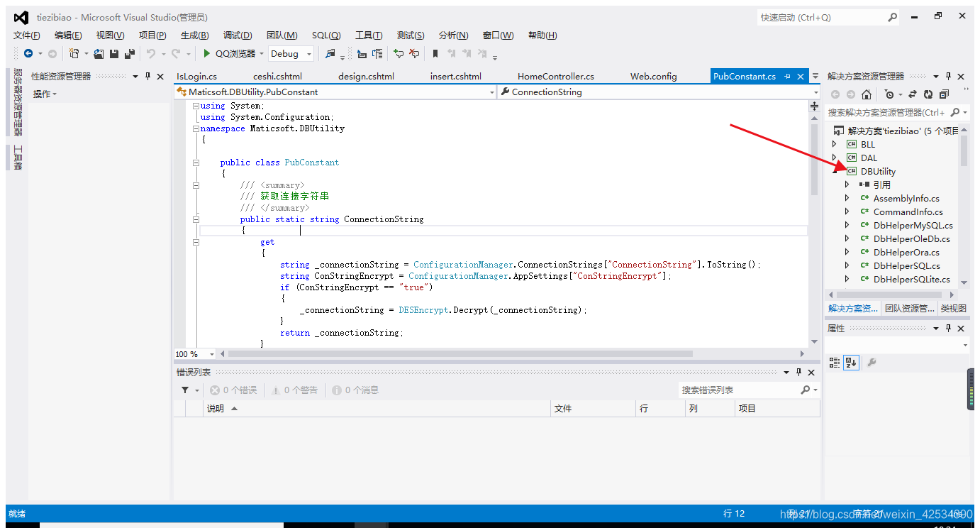Sync Solution Explorer with the active document

[x=913, y=94]
